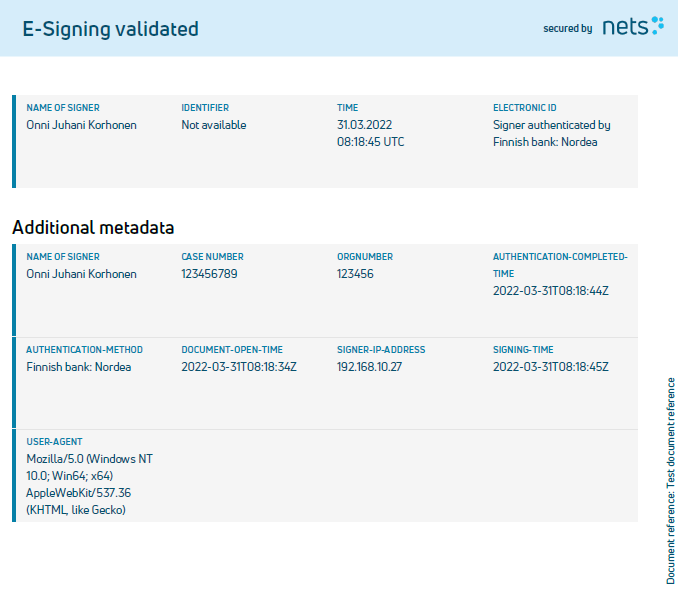
Task: Select case number 123456789
Action: pyautogui.click(x=209, y=274)
